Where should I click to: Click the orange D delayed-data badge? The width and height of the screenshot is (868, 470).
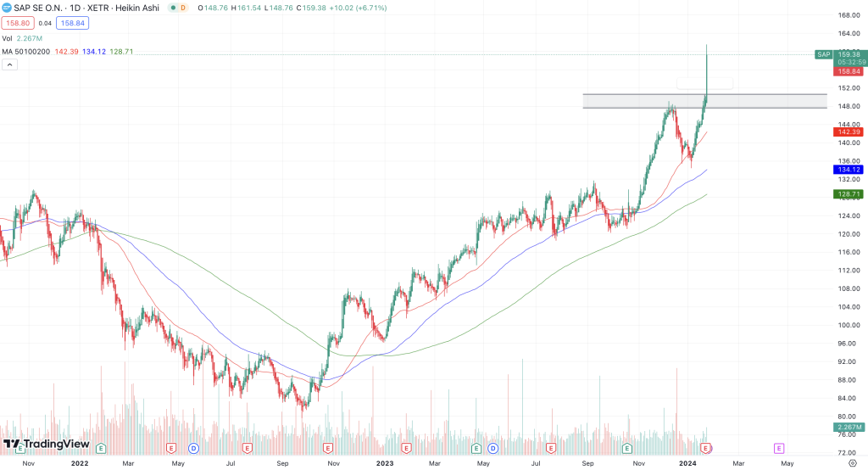183,8
